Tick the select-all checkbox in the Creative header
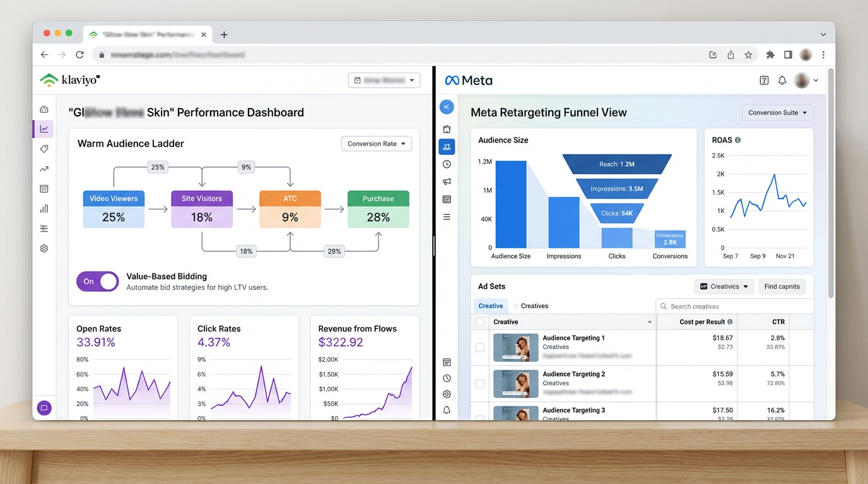 480,322
